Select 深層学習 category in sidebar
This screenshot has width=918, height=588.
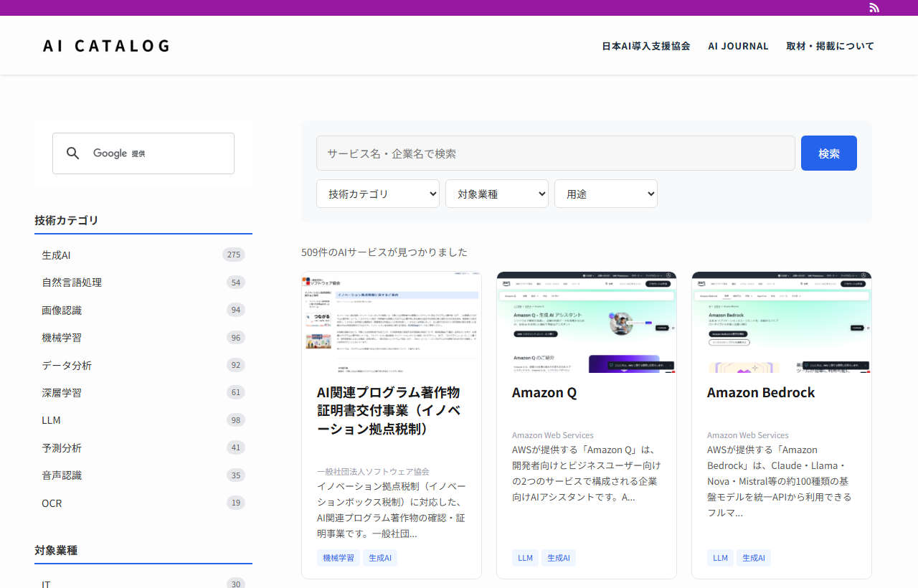coord(143,392)
